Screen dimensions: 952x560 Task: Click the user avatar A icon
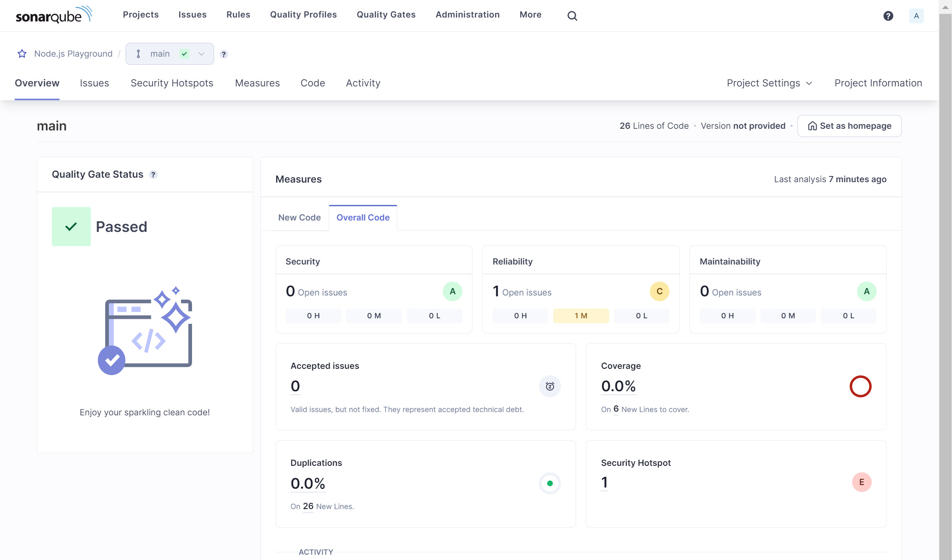(916, 16)
